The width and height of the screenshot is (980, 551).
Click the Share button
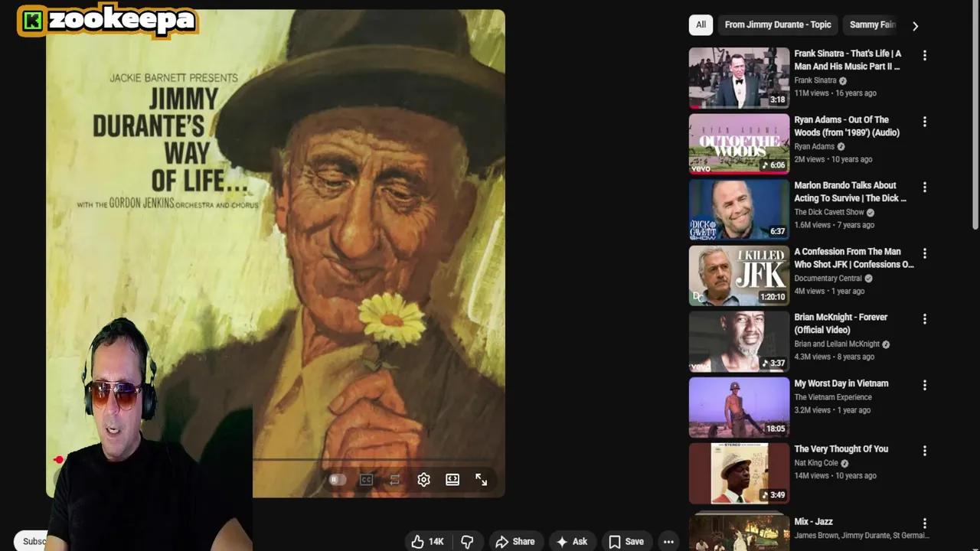coord(515,541)
